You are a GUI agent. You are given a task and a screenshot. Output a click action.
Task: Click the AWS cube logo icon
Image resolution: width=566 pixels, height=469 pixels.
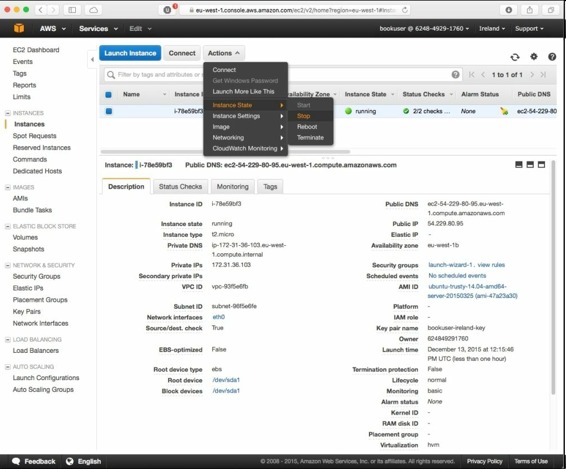19,28
